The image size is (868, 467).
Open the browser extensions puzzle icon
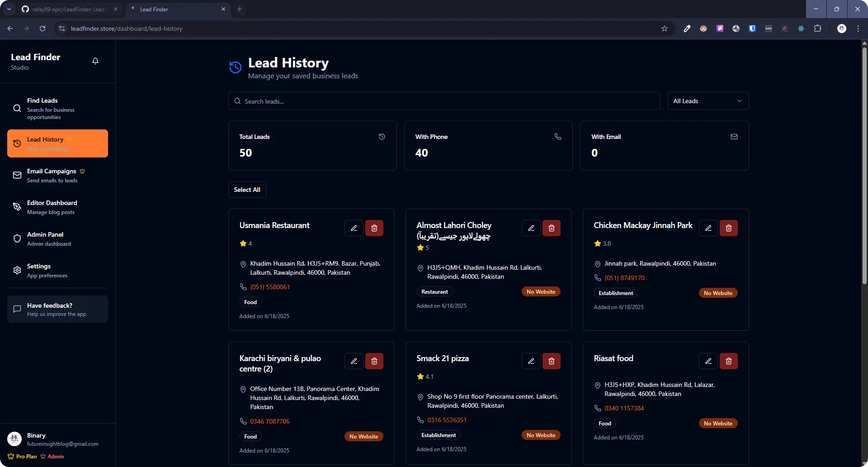[x=817, y=29]
